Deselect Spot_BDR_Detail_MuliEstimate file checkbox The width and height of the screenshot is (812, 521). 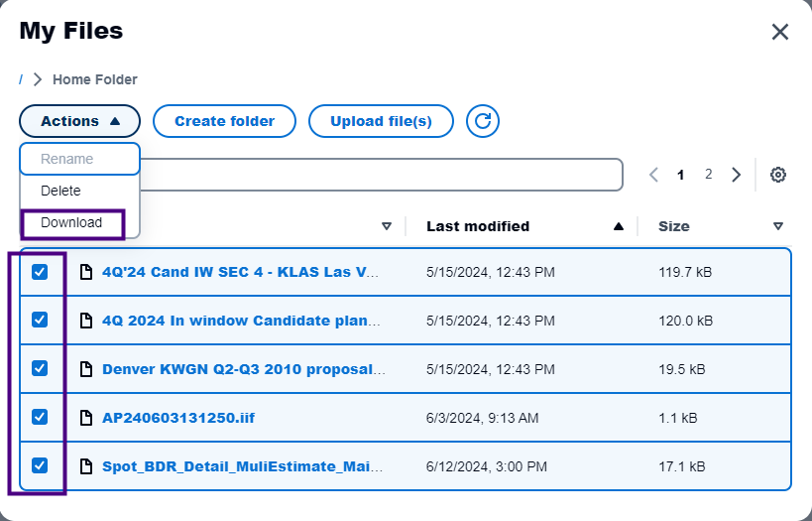coord(40,465)
